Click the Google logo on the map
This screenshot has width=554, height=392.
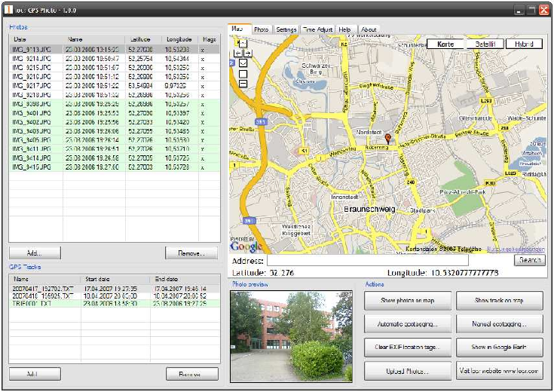246,246
